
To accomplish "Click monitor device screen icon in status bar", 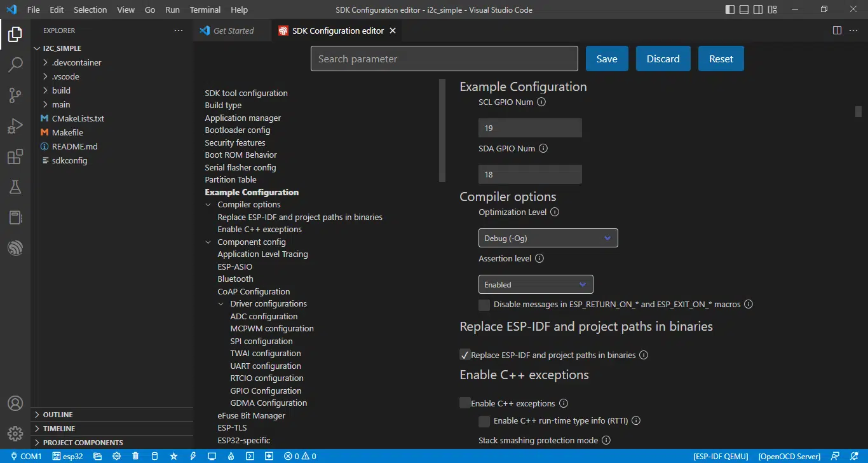I will 212,456.
